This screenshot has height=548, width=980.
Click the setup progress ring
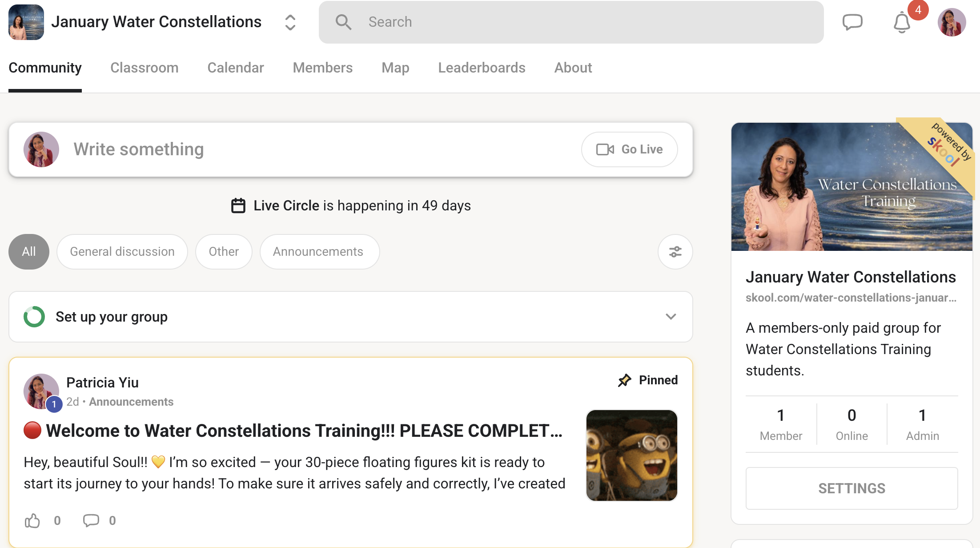click(x=34, y=317)
